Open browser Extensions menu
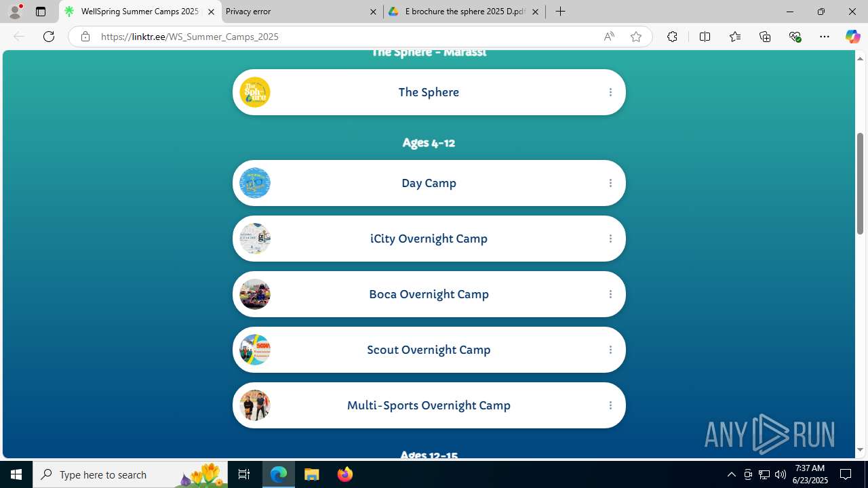Viewport: 868px width, 488px height. (672, 37)
